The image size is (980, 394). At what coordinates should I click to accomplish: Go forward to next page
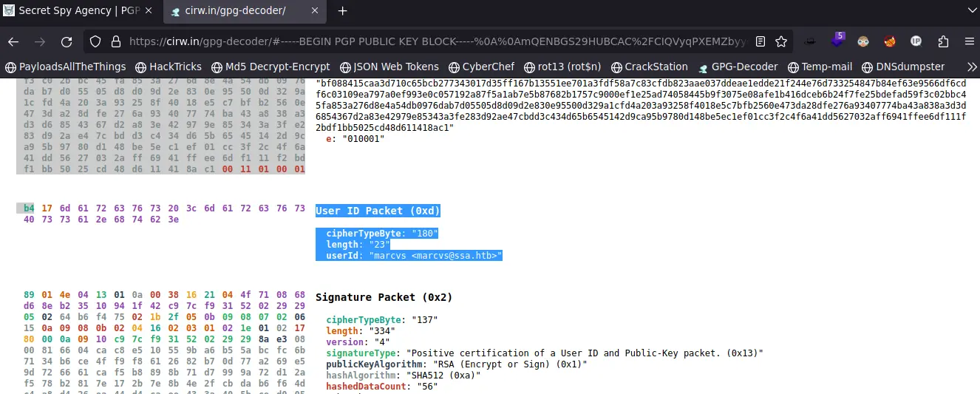coord(40,41)
